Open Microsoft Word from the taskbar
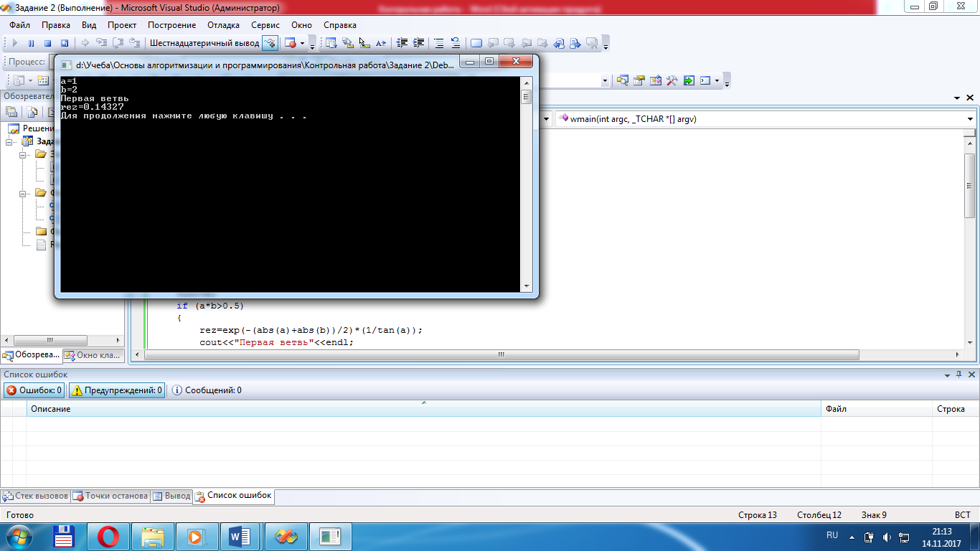 (x=240, y=536)
